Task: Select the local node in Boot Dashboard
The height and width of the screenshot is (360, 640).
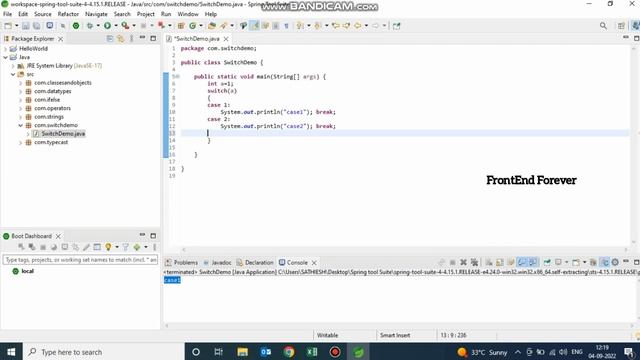Action: 27,271
